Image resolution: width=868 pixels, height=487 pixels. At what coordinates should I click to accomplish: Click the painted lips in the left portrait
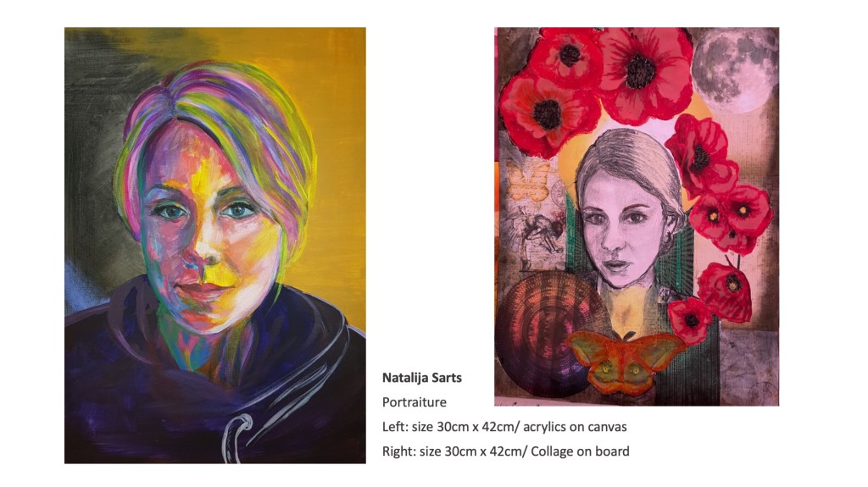(x=202, y=290)
